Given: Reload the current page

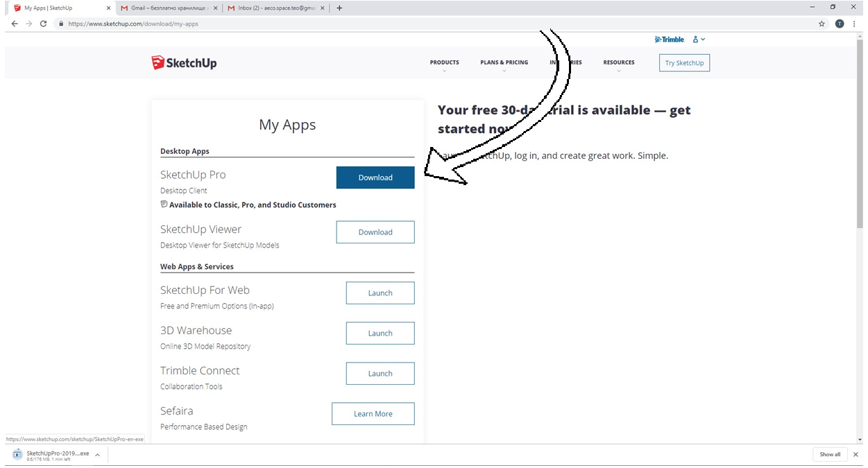Looking at the screenshot, I should pyautogui.click(x=43, y=24).
